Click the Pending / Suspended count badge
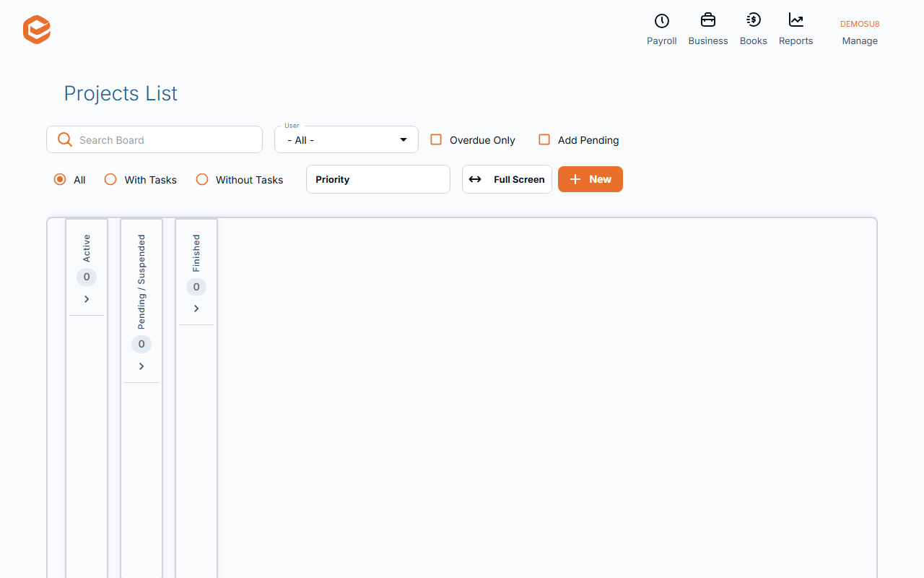The height and width of the screenshot is (578, 924). click(141, 344)
